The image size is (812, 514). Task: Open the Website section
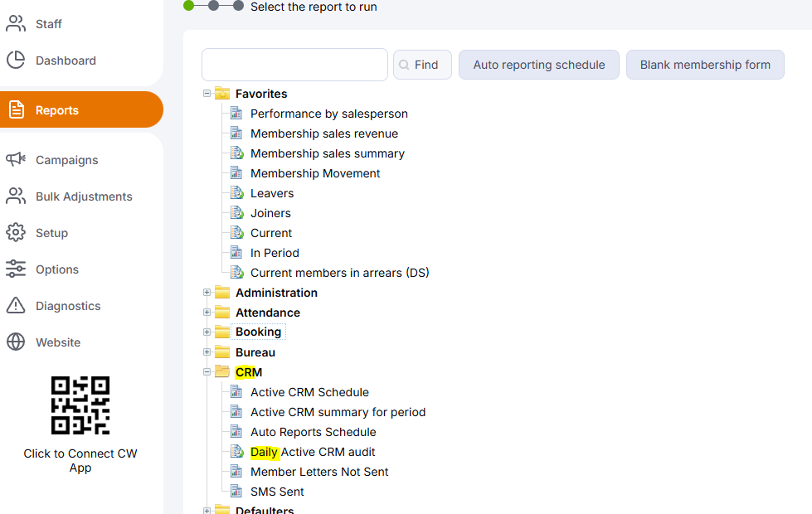pyautogui.click(x=58, y=342)
